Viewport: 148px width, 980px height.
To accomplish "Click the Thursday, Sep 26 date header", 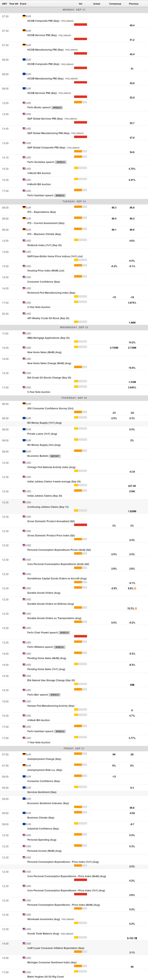I will click(x=74, y=398).
